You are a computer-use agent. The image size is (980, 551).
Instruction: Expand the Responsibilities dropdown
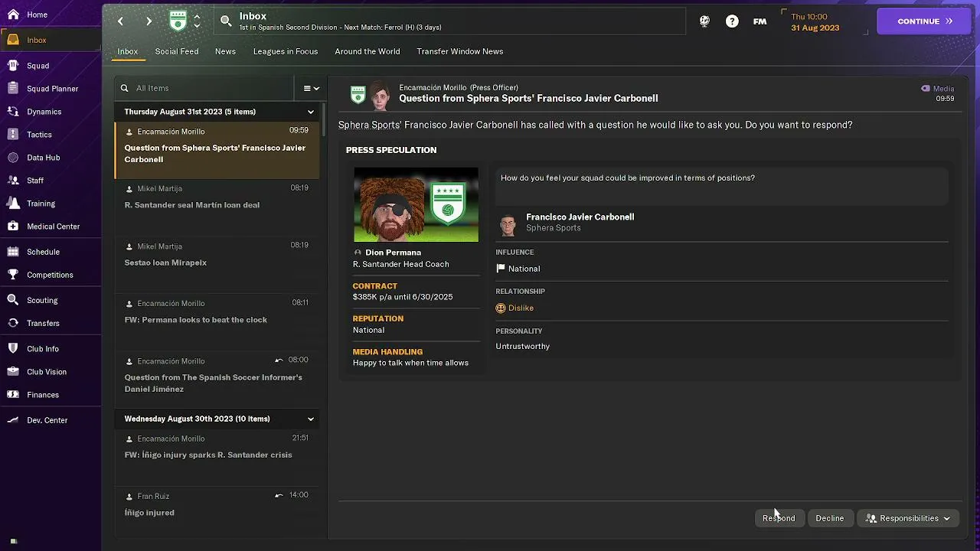click(x=908, y=518)
